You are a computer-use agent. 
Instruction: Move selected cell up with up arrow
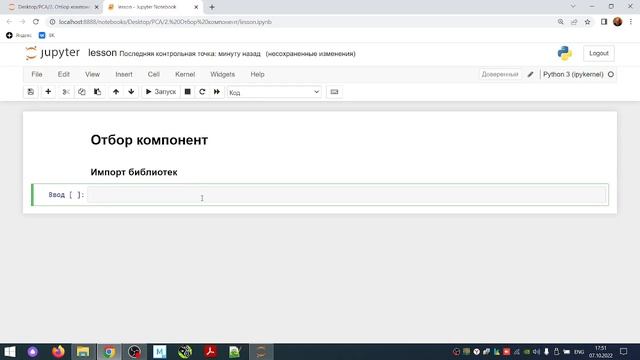116,92
